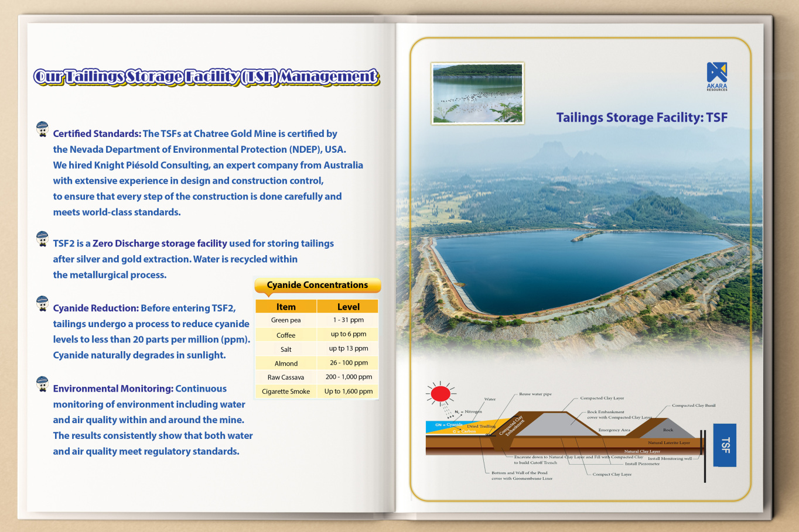Select the Tailings Storage Facility: TSF title

coord(642,117)
